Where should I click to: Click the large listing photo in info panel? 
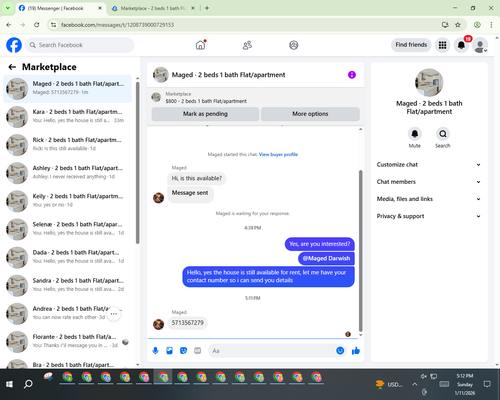tap(429, 83)
